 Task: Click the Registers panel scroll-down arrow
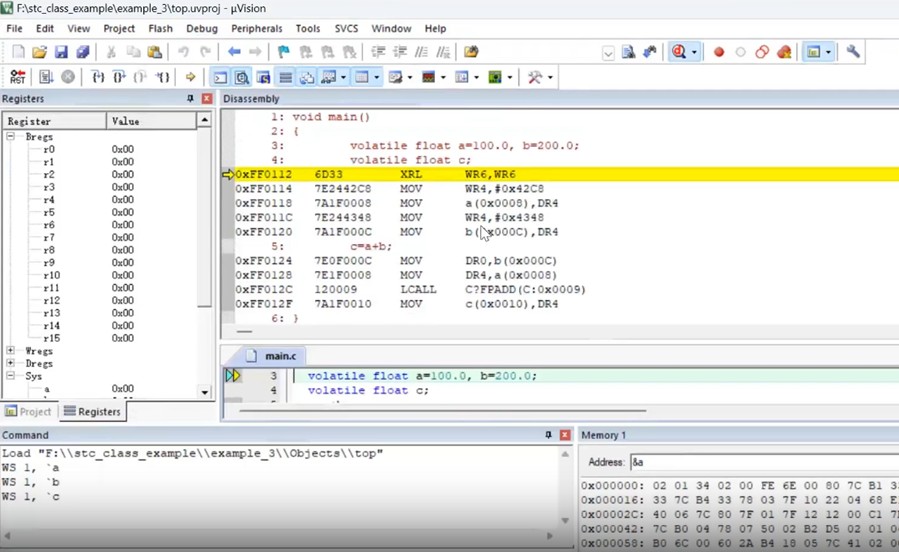point(204,392)
